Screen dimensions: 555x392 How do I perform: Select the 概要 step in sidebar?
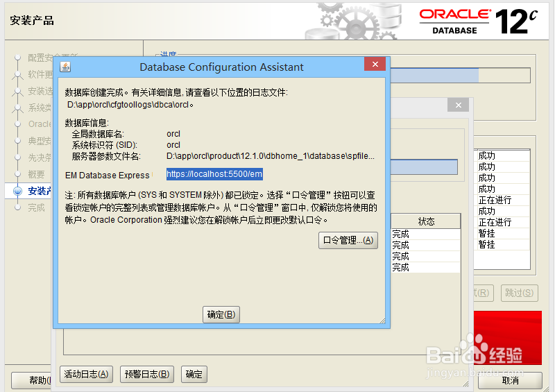tap(37, 174)
